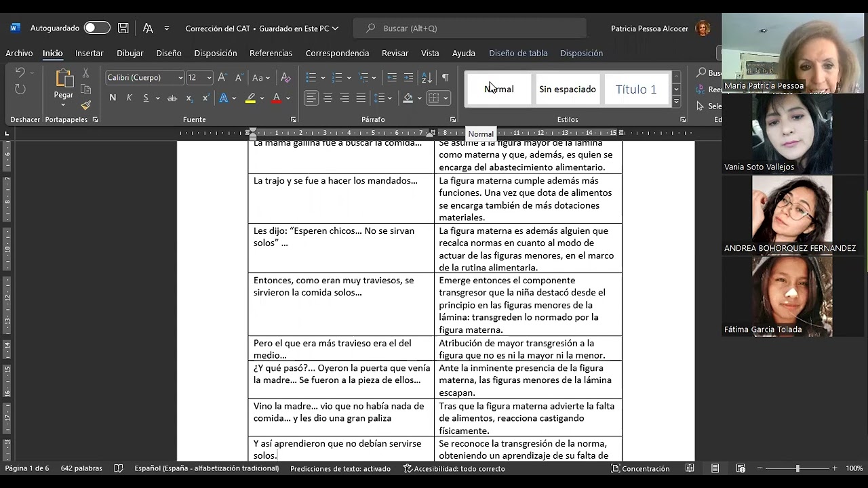
Task: Open the Diseño de tabla tab
Action: point(518,53)
